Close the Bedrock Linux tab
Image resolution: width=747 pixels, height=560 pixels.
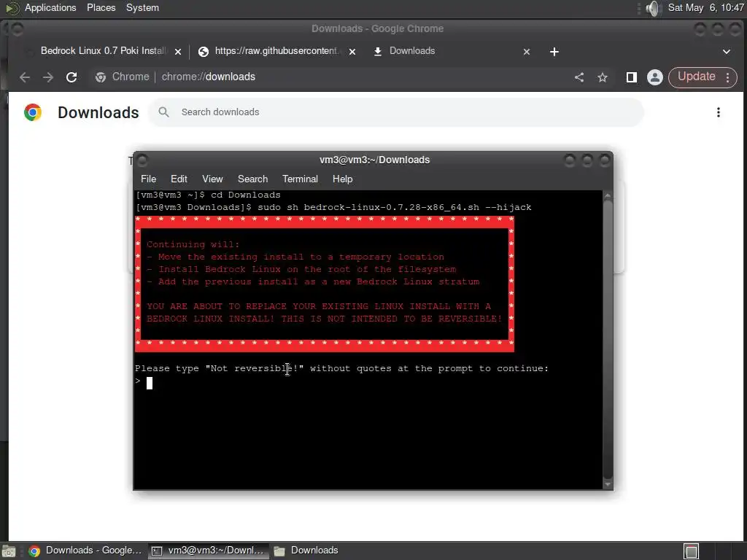pos(178,52)
